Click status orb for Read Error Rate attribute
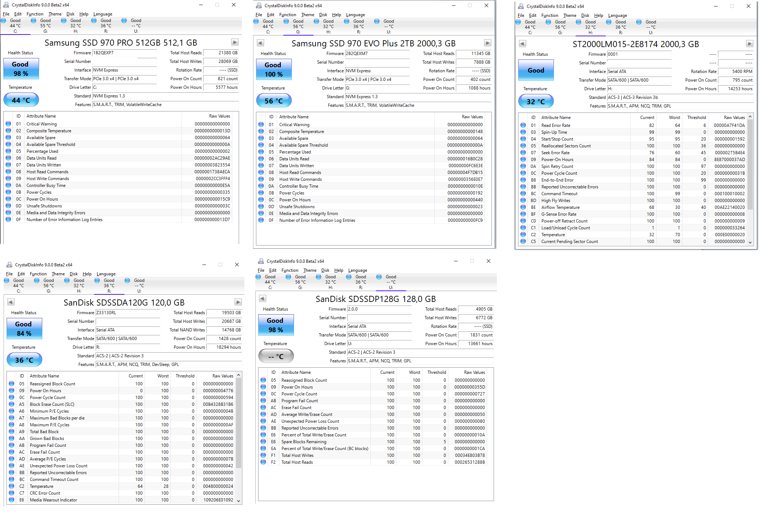This screenshot has width=778, height=532. [523, 125]
